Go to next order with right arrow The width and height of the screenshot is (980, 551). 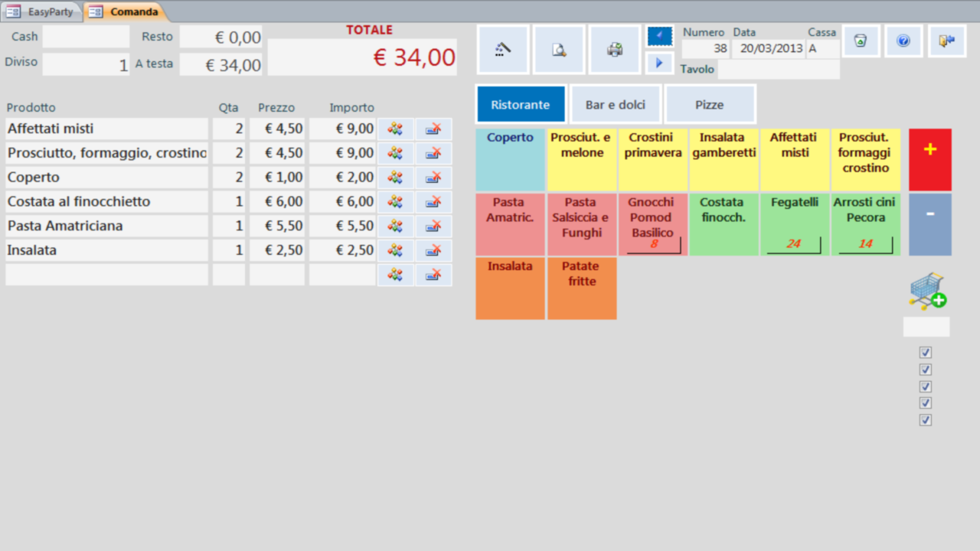(x=659, y=63)
